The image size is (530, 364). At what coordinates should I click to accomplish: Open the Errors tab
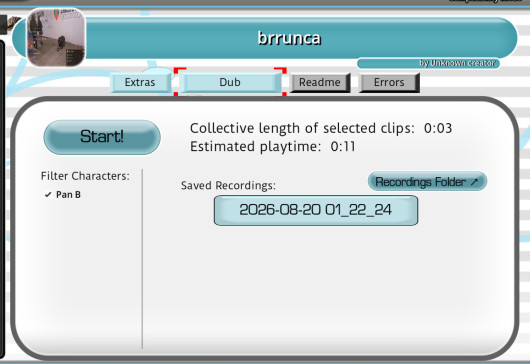(x=389, y=82)
